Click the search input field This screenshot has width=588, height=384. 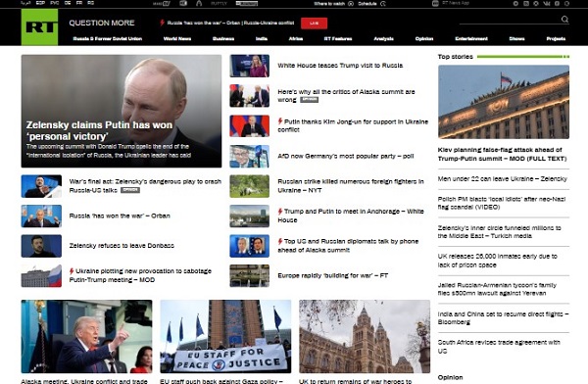(x=510, y=20)
